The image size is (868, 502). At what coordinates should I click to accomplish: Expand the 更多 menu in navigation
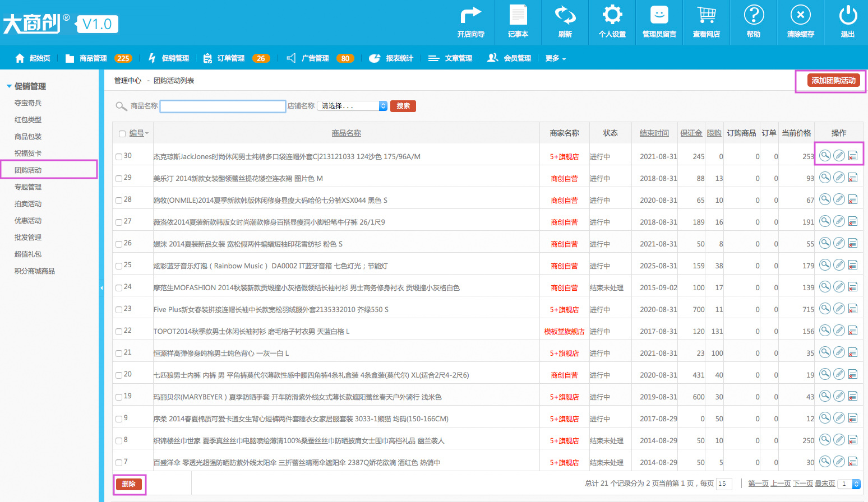[x=556, y=58]
